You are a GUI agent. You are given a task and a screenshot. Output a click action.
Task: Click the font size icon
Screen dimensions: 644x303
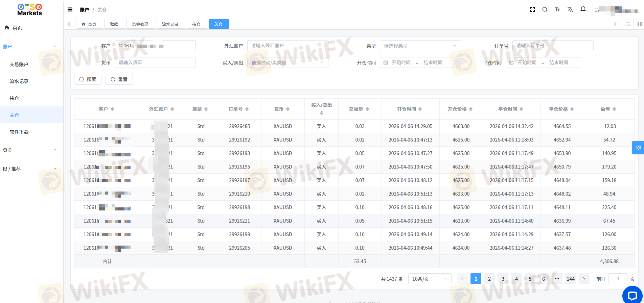(557, 10)
